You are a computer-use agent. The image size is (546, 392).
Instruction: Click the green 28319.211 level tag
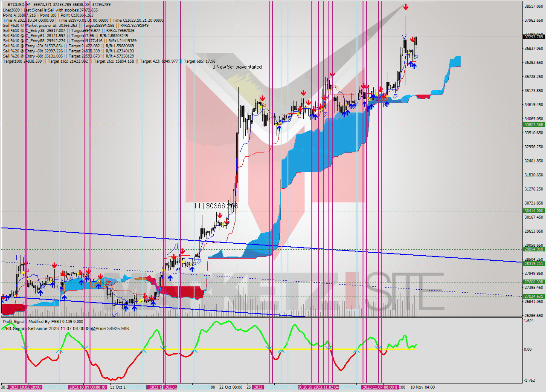[x=533, y=263]
